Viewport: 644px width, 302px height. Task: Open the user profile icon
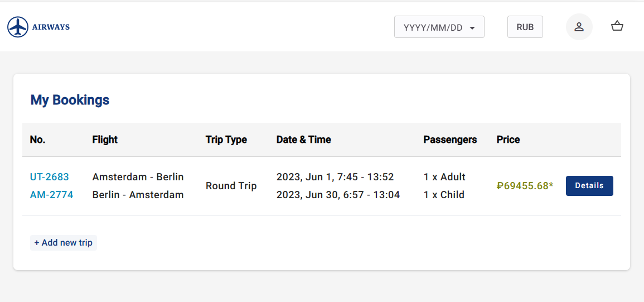[579, 27]
